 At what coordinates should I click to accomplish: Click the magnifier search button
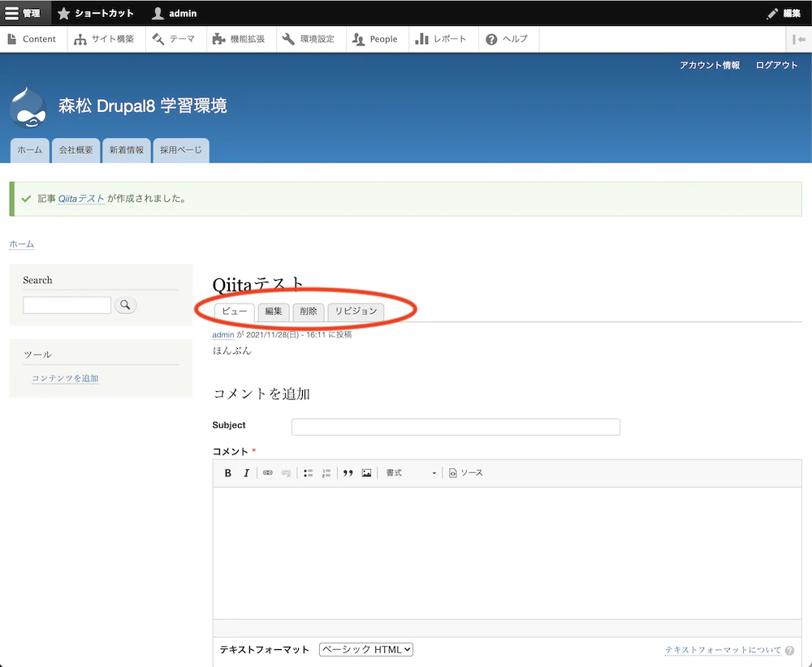125,305
